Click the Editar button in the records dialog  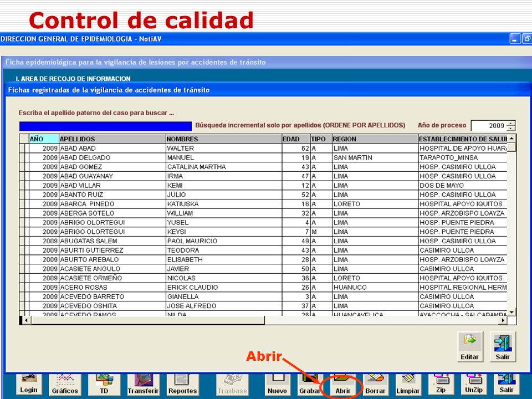[x=469, y=347]
